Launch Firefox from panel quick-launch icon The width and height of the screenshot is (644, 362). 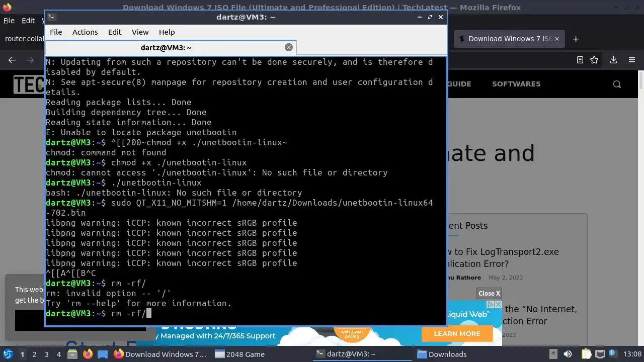pos(88,354)
